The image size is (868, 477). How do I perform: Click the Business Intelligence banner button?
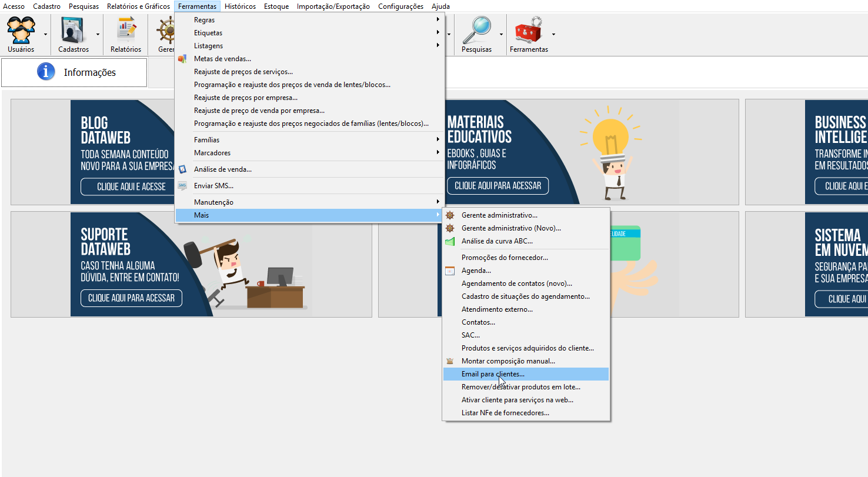842,186
